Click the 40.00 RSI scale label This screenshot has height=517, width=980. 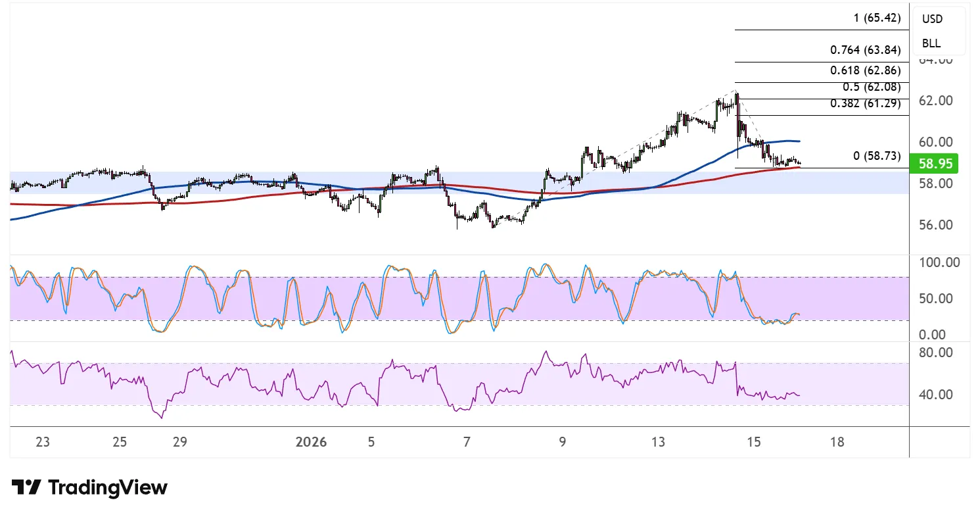(937, 395)
